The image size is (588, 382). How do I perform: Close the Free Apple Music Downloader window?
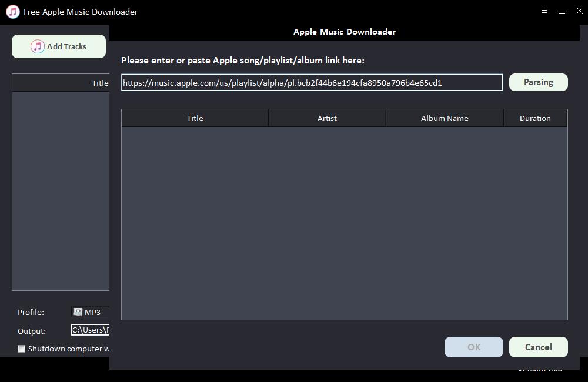(579, 11)
